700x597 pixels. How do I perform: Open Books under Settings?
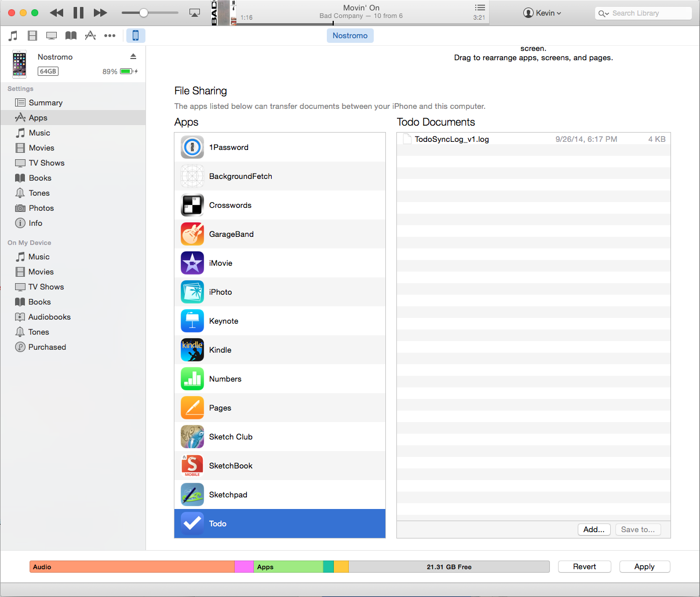(72, 178)
